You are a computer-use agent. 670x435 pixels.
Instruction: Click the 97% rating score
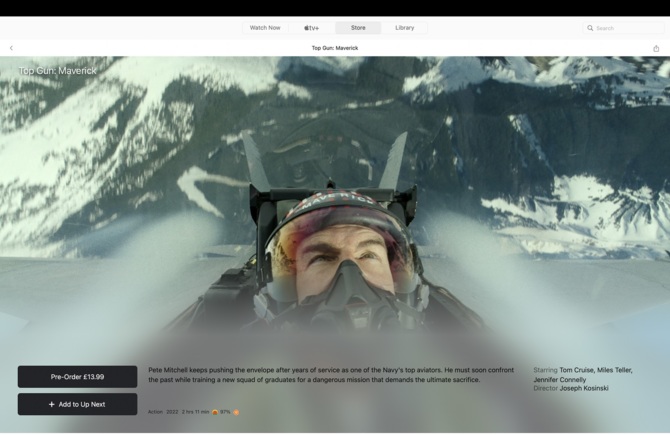225,412
